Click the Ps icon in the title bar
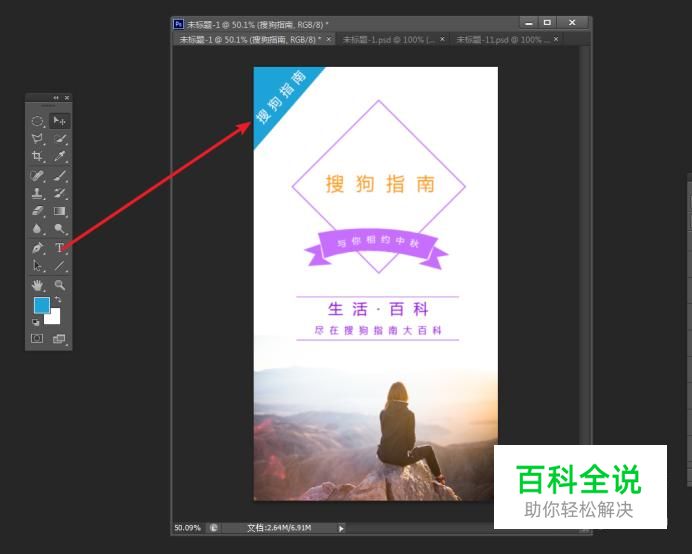The height and width of the screenshot is (554, 692). point(178,24)
